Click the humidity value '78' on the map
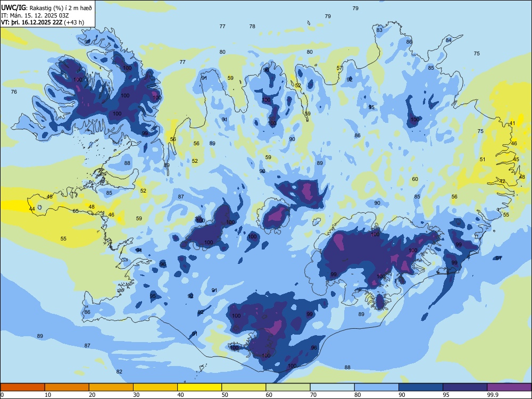The height and width of the screenshot is (399, 532). [252, 26]
